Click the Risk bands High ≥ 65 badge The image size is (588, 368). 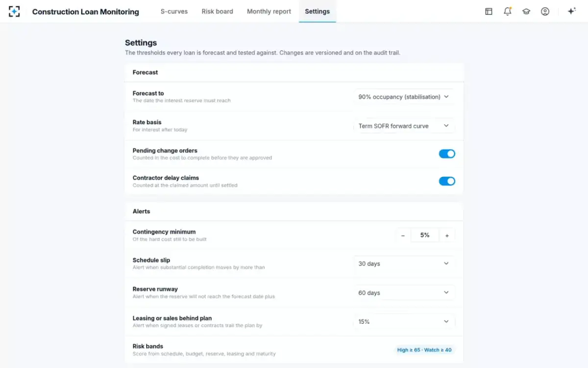(424, 350)
